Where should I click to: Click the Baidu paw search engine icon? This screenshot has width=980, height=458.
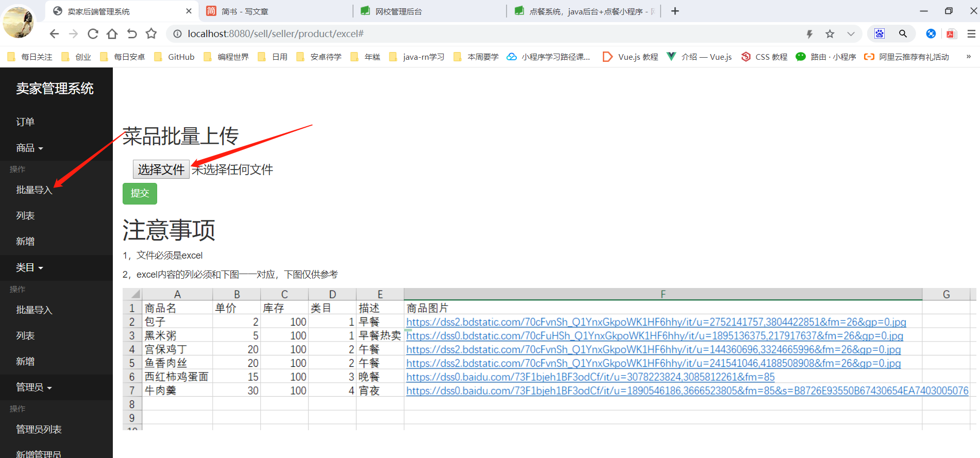tap(880, 34)
